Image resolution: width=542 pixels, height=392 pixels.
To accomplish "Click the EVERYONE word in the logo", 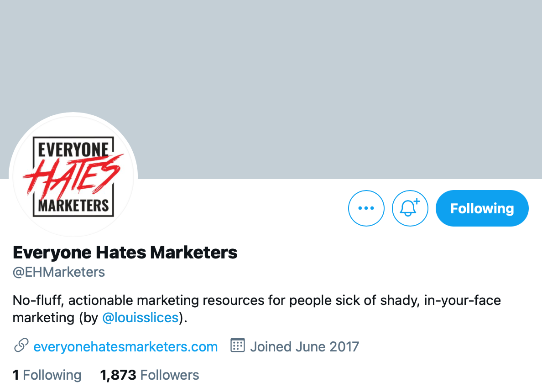I will coord(73,150).
